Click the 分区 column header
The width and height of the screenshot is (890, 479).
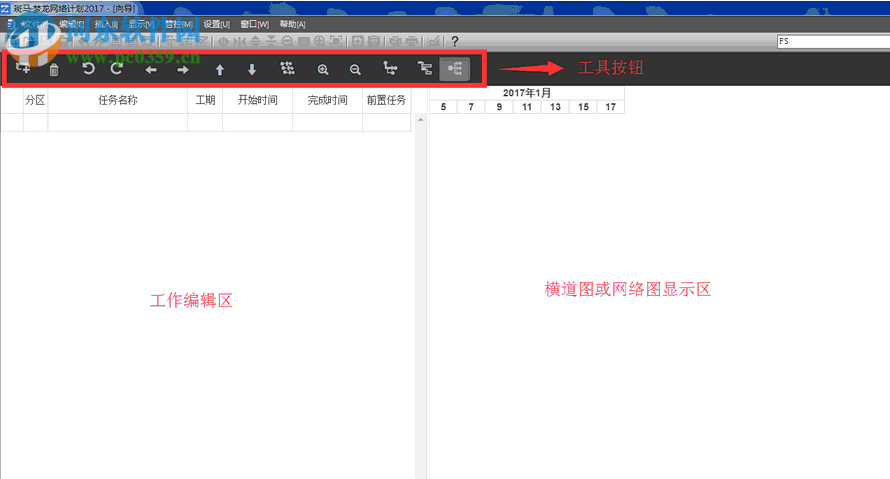35,100
